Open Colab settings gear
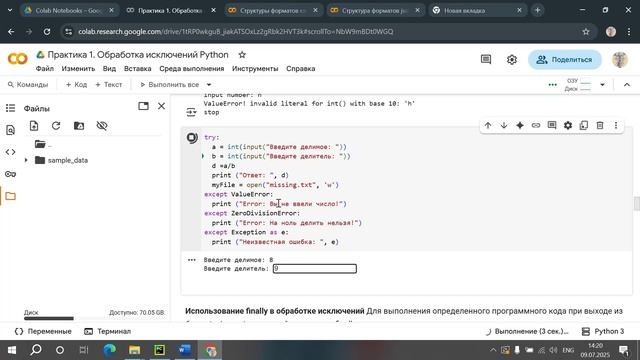Screen dimensions: 640x360 (512, 60)
